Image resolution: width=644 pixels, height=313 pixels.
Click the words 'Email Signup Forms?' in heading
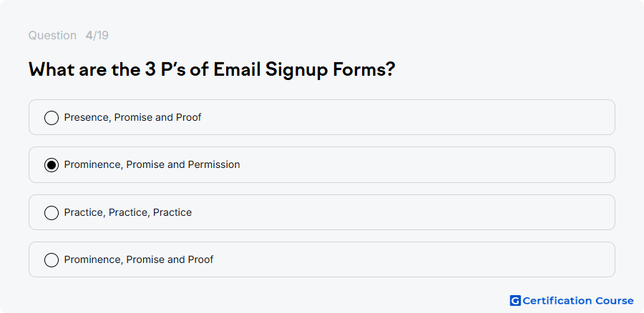coord(304,69)
